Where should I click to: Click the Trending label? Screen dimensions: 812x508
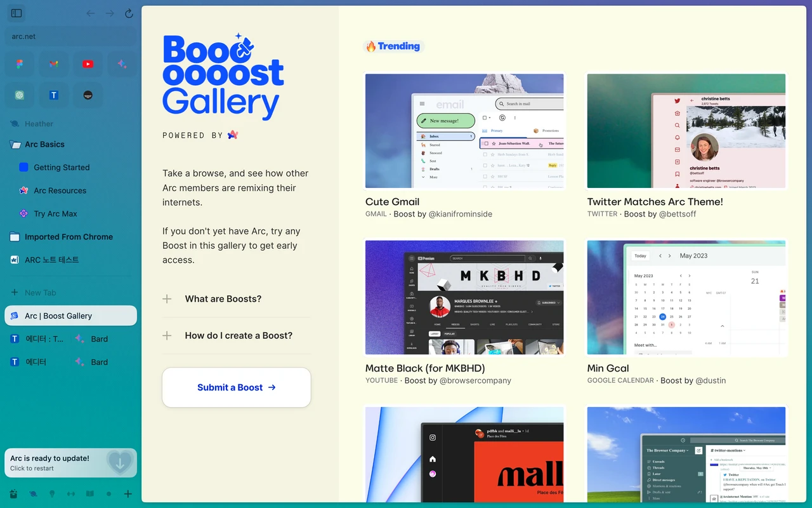(393, 46)
